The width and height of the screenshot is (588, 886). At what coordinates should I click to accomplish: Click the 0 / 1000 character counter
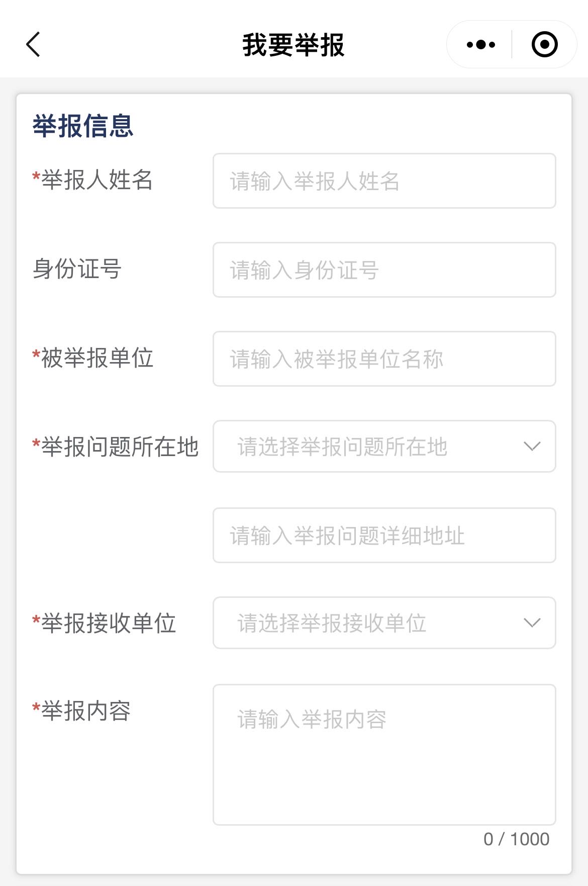click(x=516, y=839)
